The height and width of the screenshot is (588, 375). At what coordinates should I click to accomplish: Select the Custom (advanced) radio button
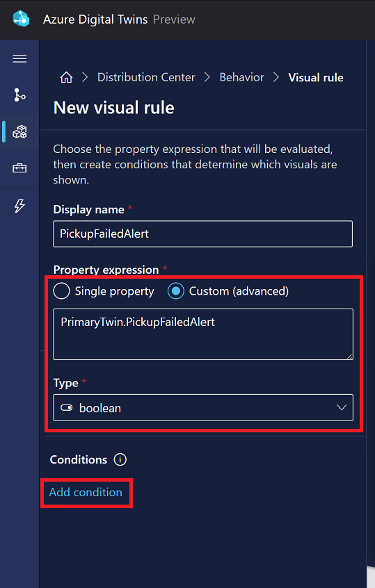[176, 291]
